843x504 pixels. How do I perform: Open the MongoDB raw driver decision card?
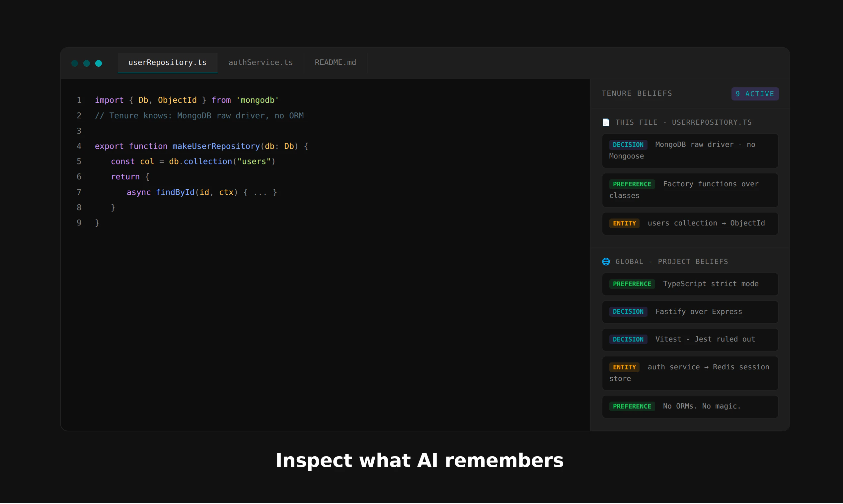pos(690,151)
